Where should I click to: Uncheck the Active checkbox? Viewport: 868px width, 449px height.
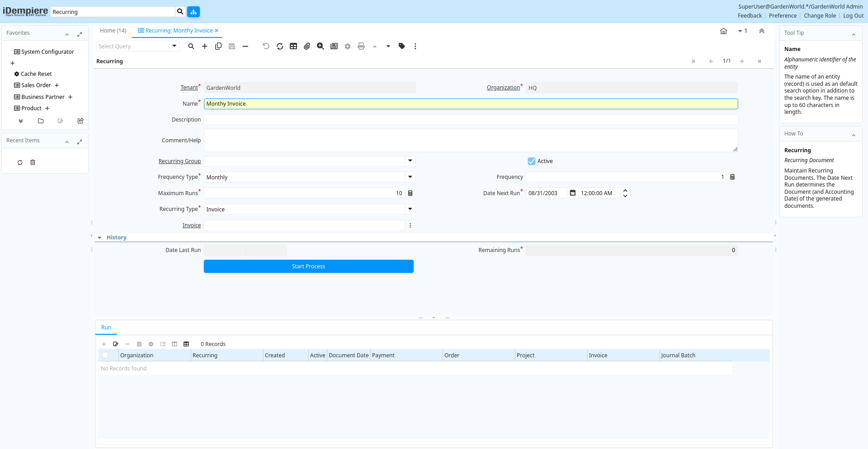pyautogui.click(x=532, y=161)
